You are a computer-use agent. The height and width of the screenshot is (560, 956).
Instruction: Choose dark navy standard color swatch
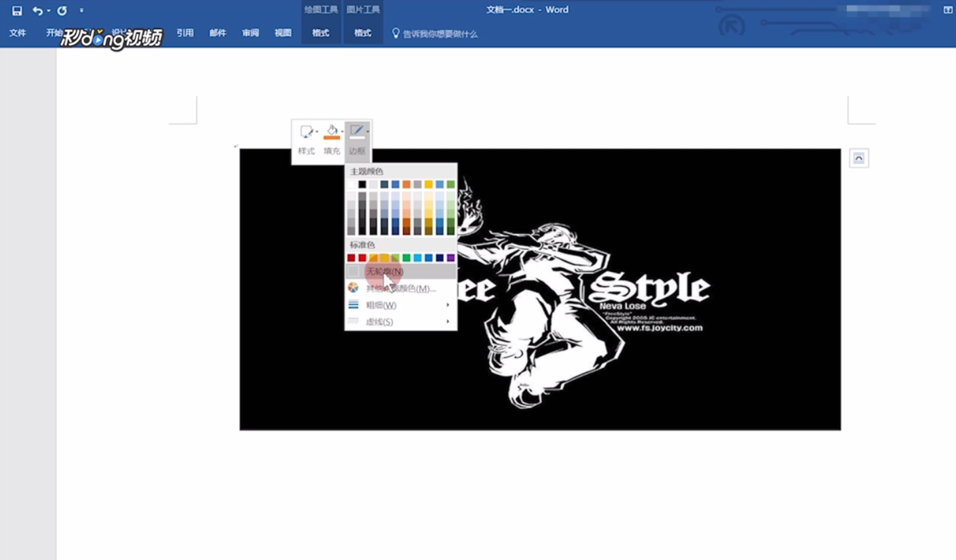[x=440, y=258]
